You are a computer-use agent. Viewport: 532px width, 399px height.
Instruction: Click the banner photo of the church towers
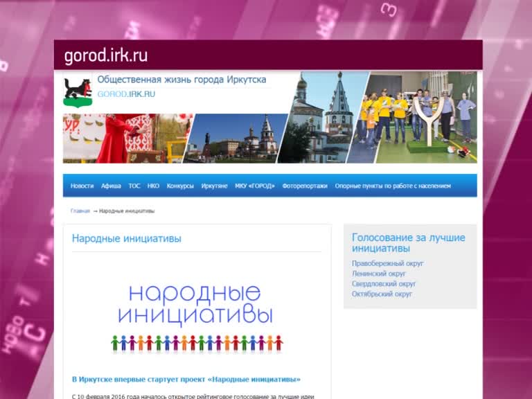point(323,117)
